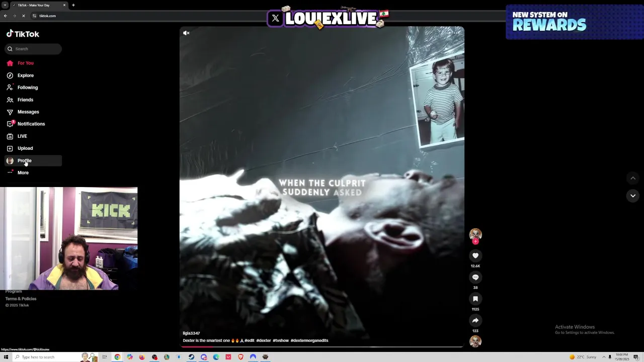Open Terms & Policies link
This screenshot has height=362, width=644.
pos(21,299)
